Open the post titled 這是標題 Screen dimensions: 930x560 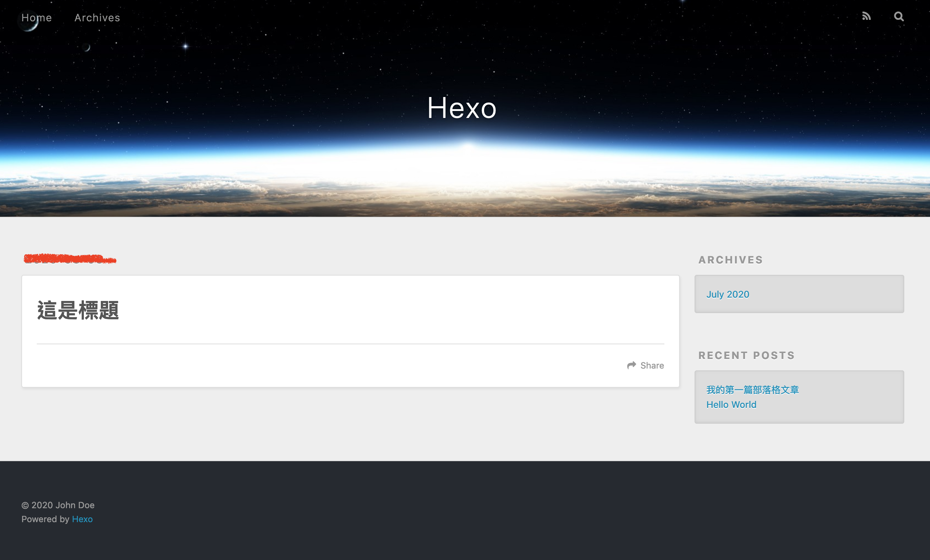[x=78, y=310]
